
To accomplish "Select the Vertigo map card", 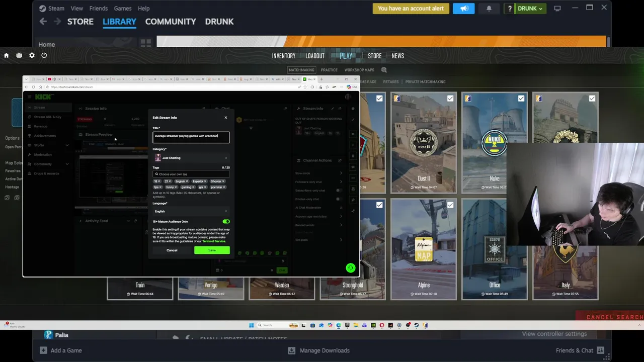I will tap(211, 288).
